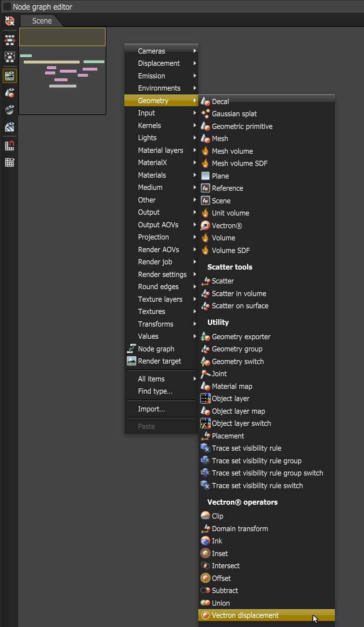Viewport: 364px width, 627px height.
Task: Open the Output AOVs menu entry
Action: tap(161, 225)
